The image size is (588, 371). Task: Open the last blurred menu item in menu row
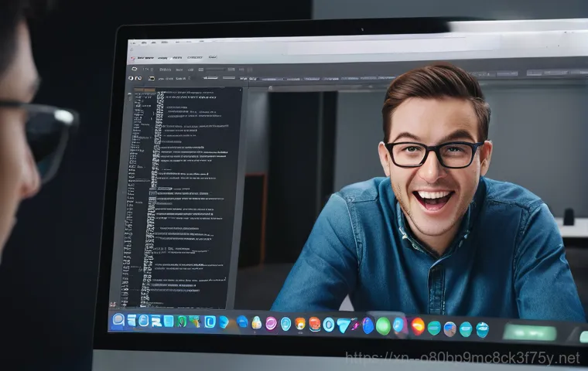coord(213,57)
